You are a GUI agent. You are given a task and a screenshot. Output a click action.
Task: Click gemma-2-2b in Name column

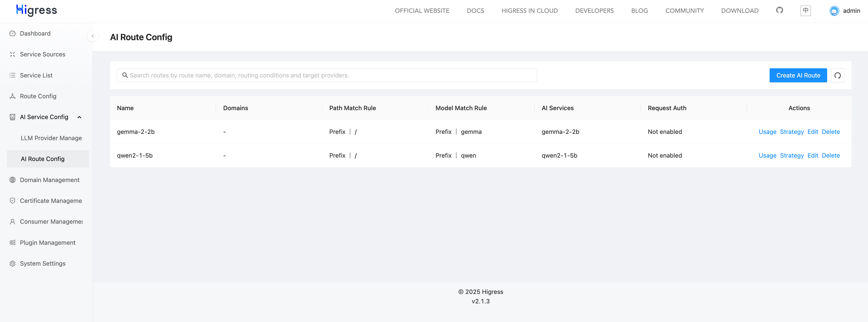tap(135, 132)
